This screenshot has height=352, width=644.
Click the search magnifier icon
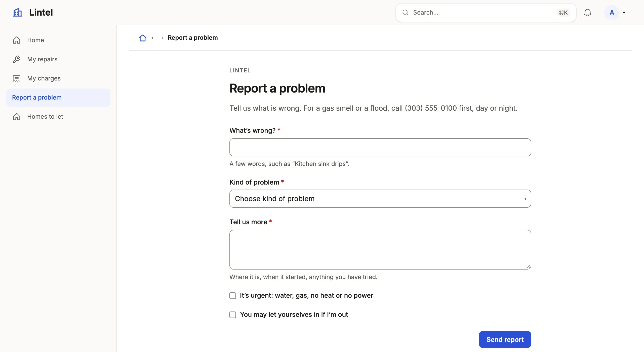(x=405, y=13)
